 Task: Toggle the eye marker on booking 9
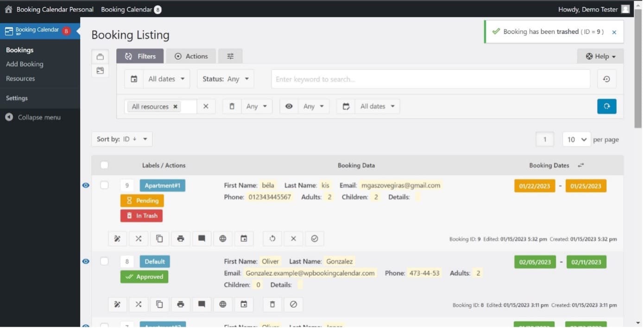click(86, 185)
